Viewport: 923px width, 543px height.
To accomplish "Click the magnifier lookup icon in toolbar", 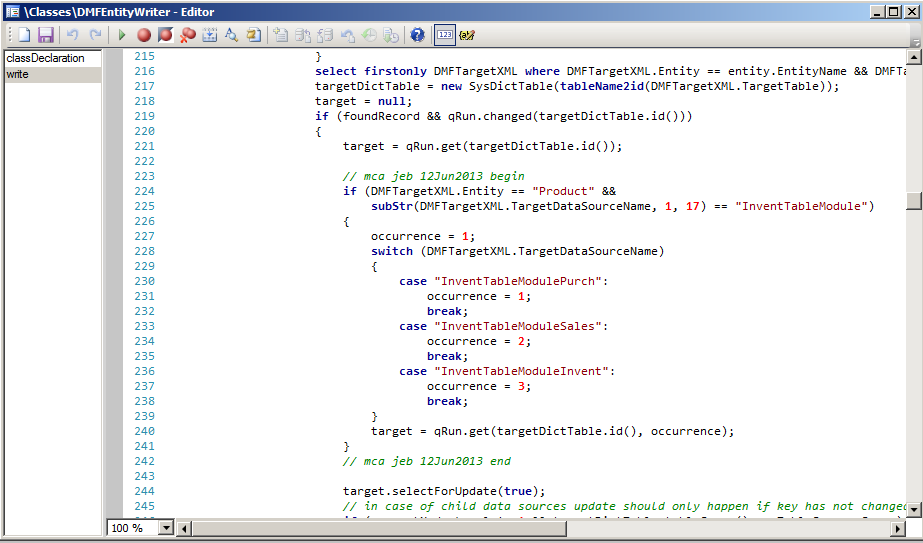I will (x=231, y=35).
